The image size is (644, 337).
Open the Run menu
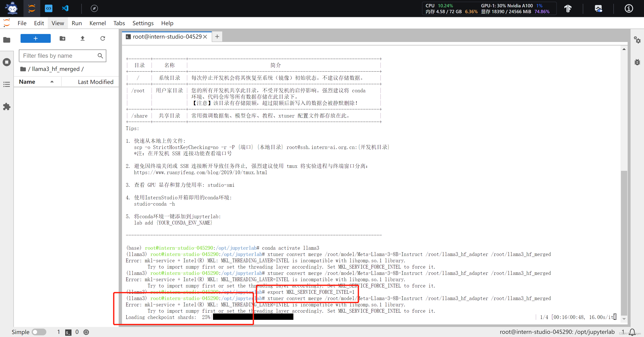76,23
